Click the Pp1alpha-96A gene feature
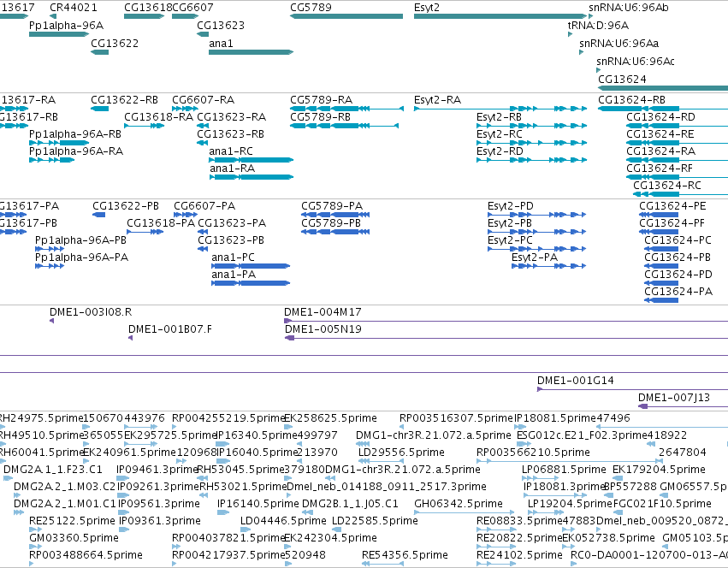728x568 pixels. pyautogui.click(x=59, y=34)
